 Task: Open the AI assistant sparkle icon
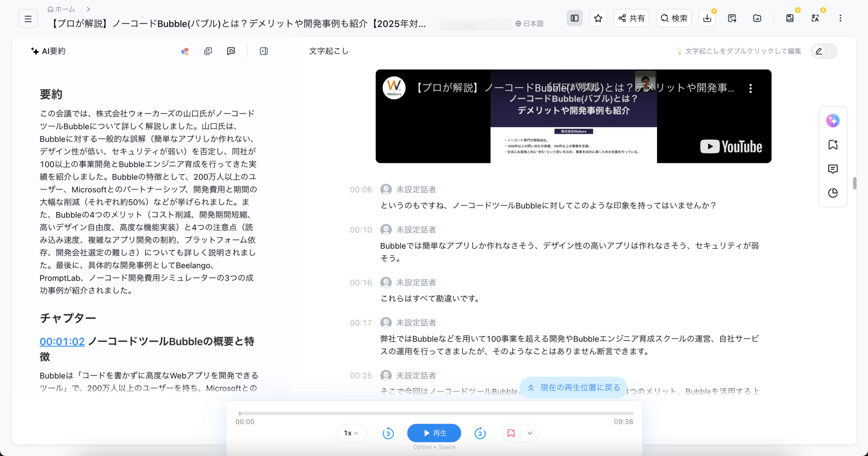pyautogui.click(x=832, y=120)
